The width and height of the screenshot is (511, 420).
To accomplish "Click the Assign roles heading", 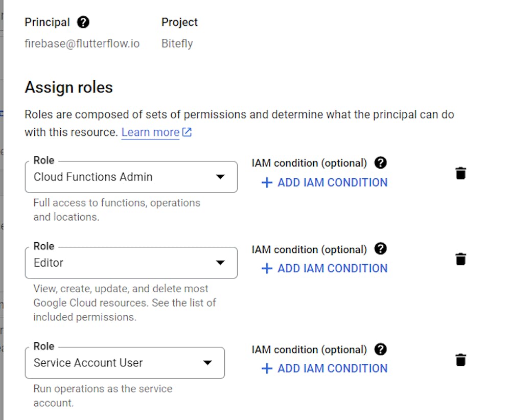I will point(68,87).
